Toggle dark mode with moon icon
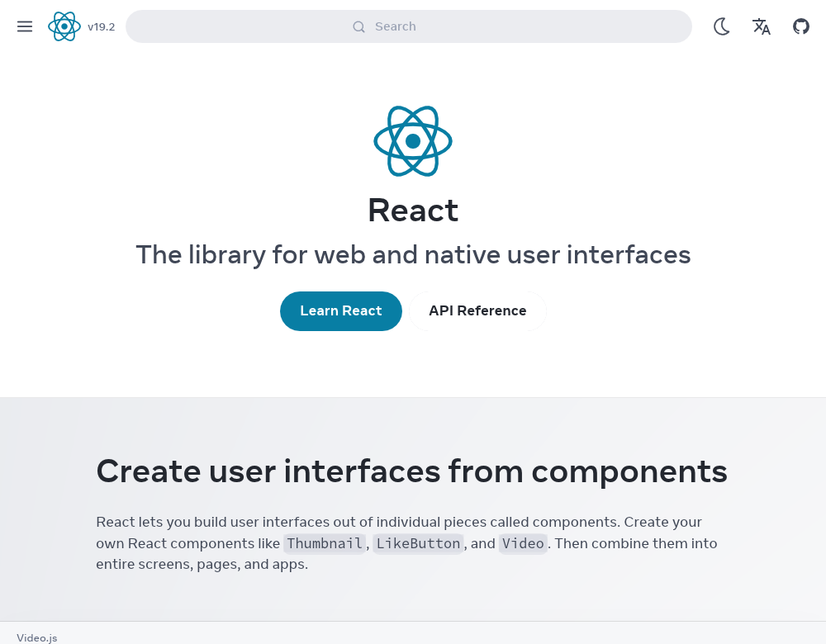Screen dimensions: 826x644 pos(721,26)
